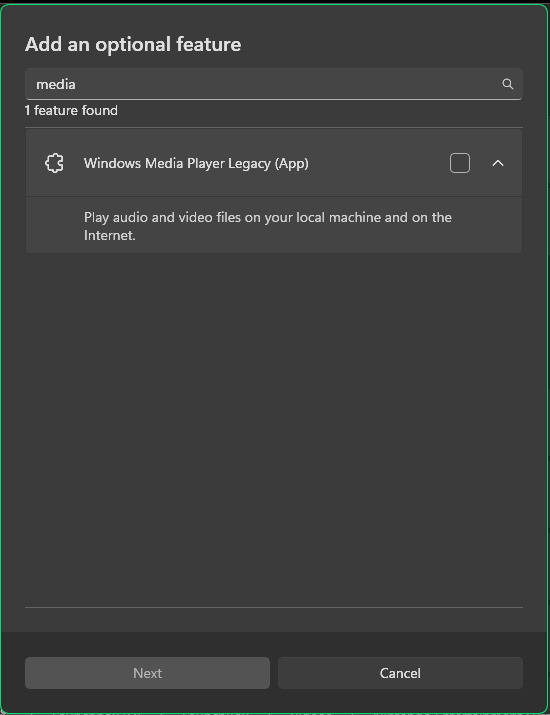
Task: Click the puzzle piece feature icon
Action: (x=55, y=163)
